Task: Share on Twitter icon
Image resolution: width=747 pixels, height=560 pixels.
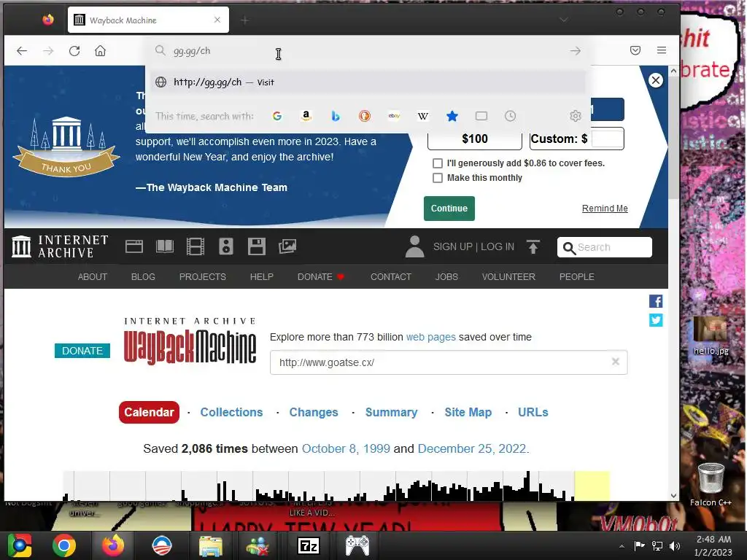Action: pyautogui.click(x=656, y=320)
